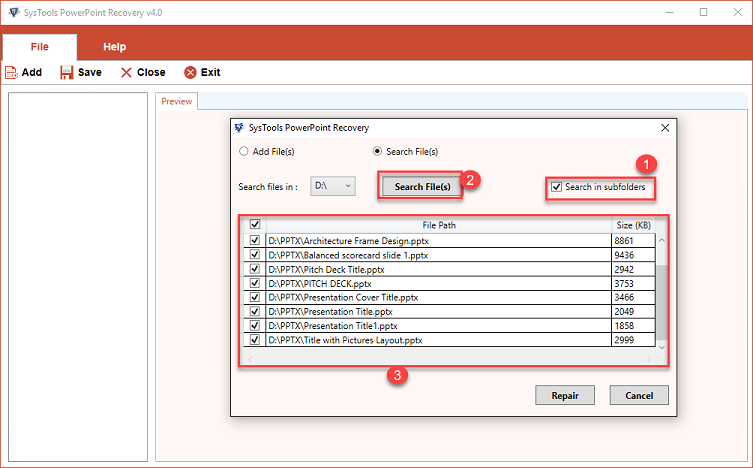
Task: Open the File tab
Action: point(39,47)
